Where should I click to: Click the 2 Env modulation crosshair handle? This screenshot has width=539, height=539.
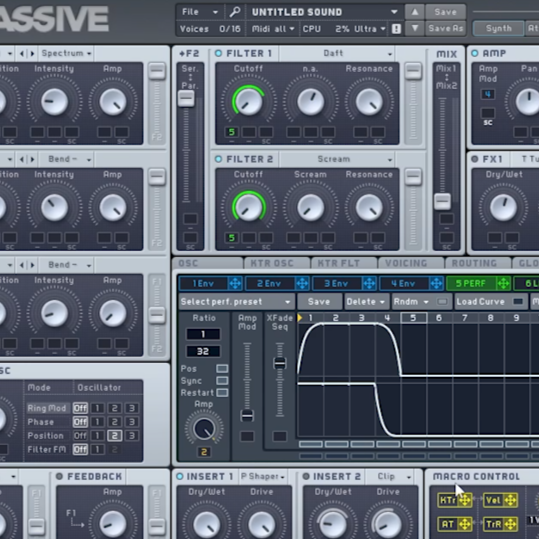(x=302, y=284)
